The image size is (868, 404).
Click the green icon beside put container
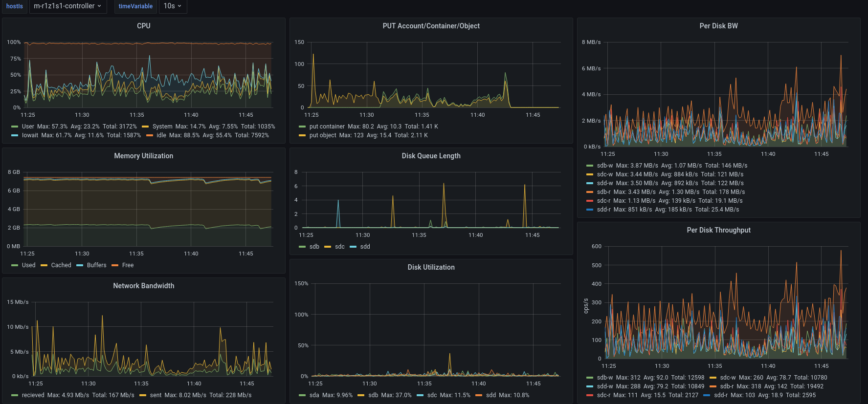click(302, 127)
